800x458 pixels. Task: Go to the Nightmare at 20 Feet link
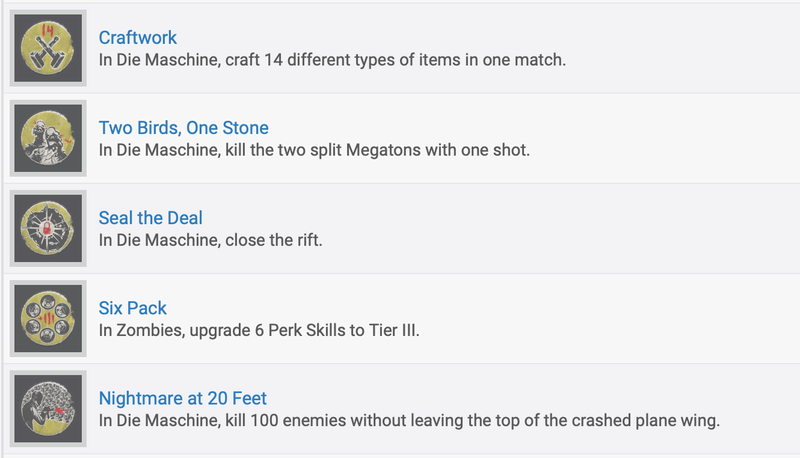point(182,398)
